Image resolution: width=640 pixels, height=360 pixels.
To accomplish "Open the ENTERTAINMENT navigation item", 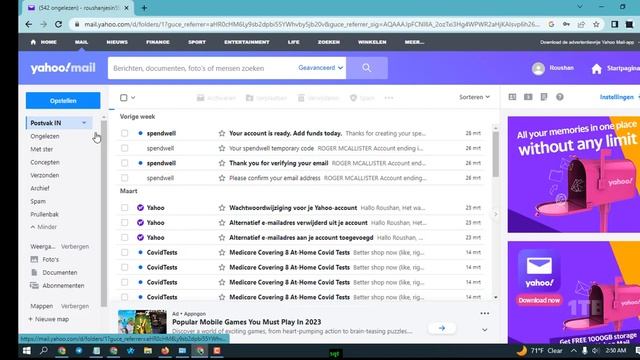I will [247, 42].
